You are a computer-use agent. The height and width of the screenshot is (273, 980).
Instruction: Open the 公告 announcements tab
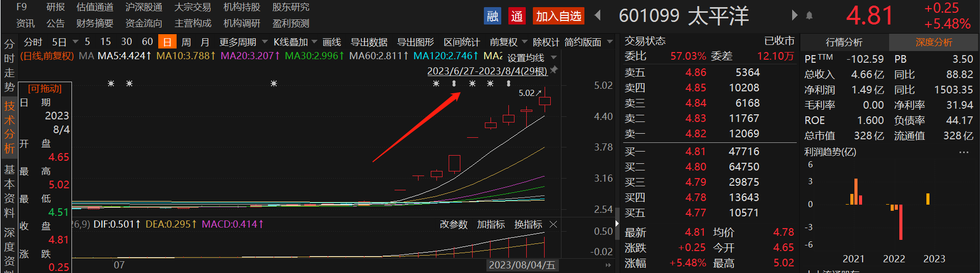click(x=56, y=23)
